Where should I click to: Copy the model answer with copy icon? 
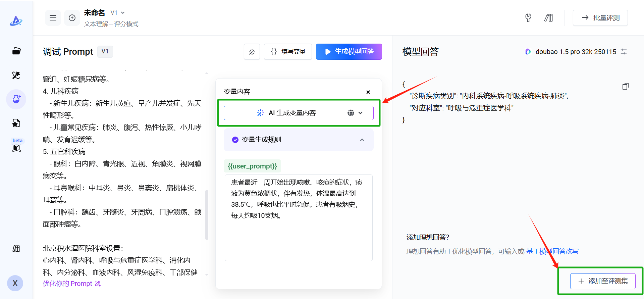click(625, 87)
